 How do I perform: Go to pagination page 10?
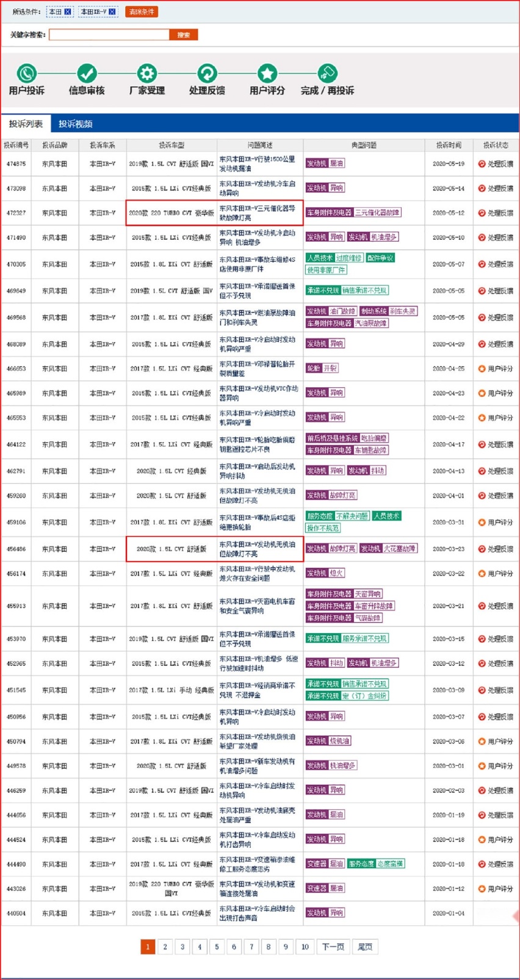click(x=305, y=947)
